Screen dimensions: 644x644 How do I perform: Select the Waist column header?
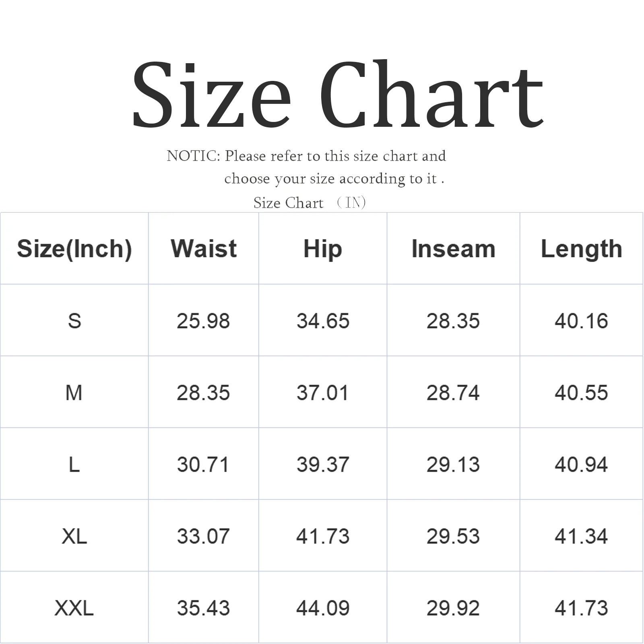click(x=204, y=248)
